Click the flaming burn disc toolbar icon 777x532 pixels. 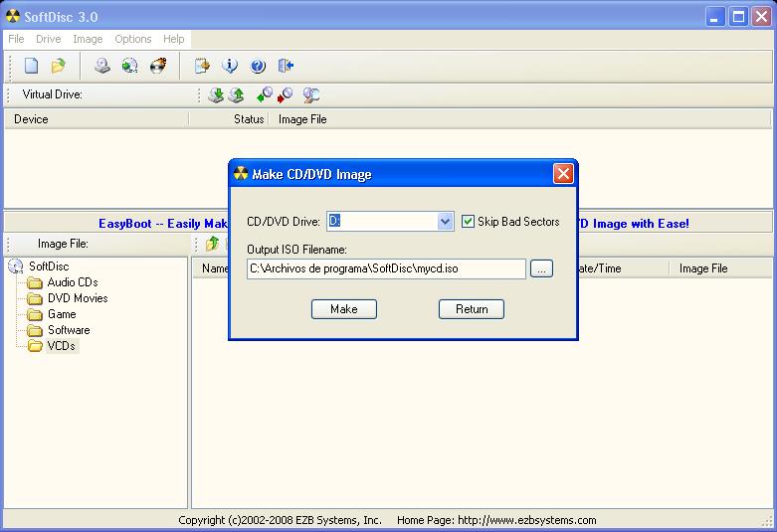(x=158, y=66)
